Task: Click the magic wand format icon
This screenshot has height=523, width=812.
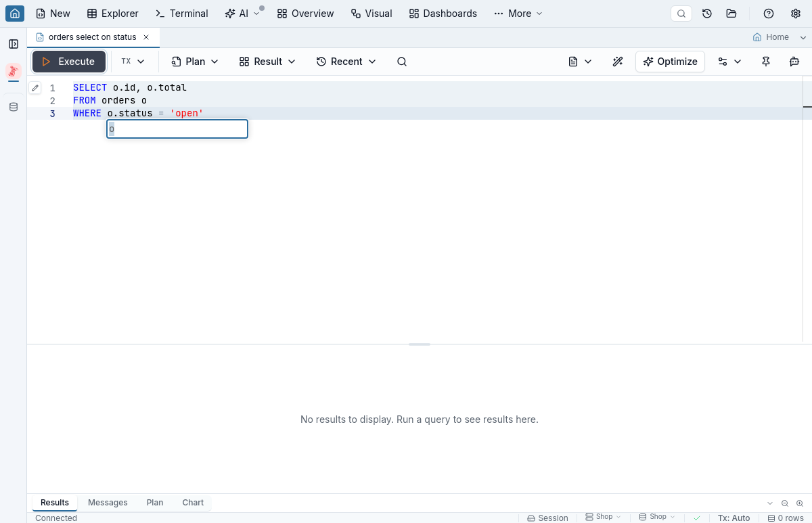Action: click(618, 62)
